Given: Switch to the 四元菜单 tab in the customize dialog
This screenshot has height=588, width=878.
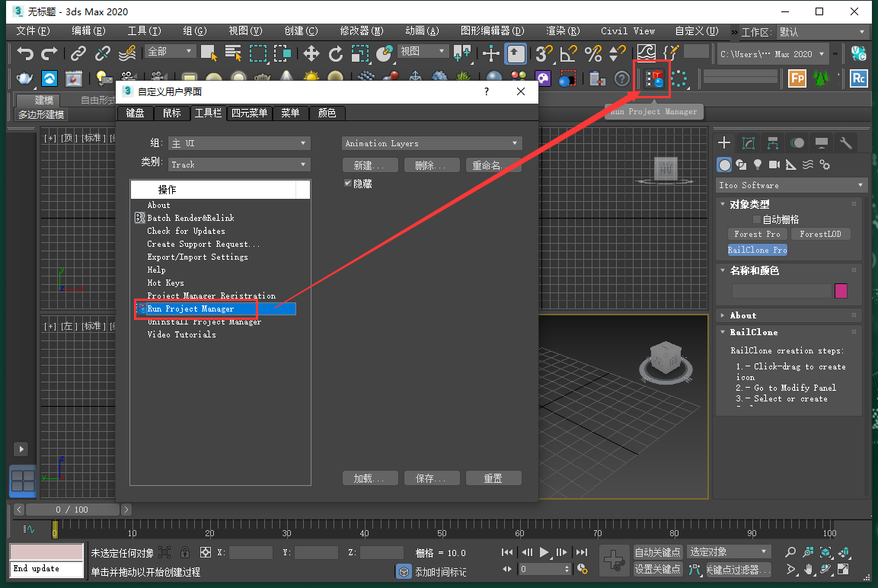Looking at the screenshot, I should (x=250, y=113).
